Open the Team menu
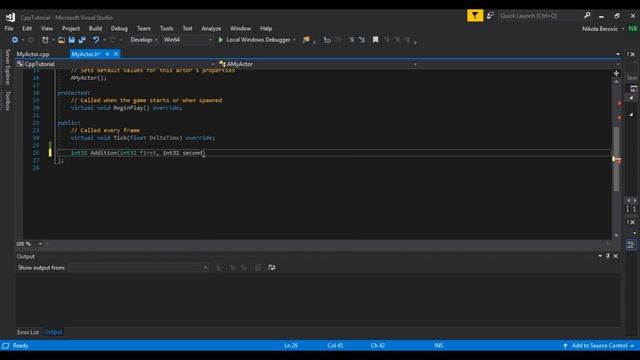The height and width of the screenshot is (360, 640). (144, 29)
